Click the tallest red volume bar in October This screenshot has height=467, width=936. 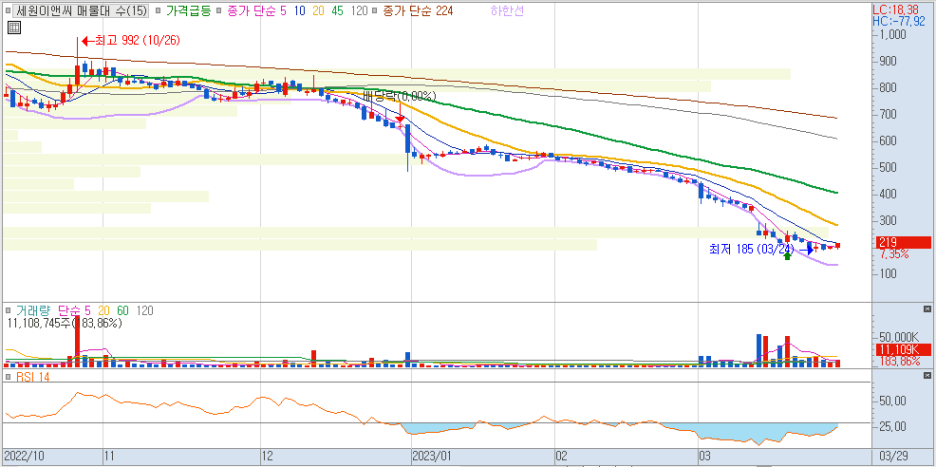(x=77, y=341)
